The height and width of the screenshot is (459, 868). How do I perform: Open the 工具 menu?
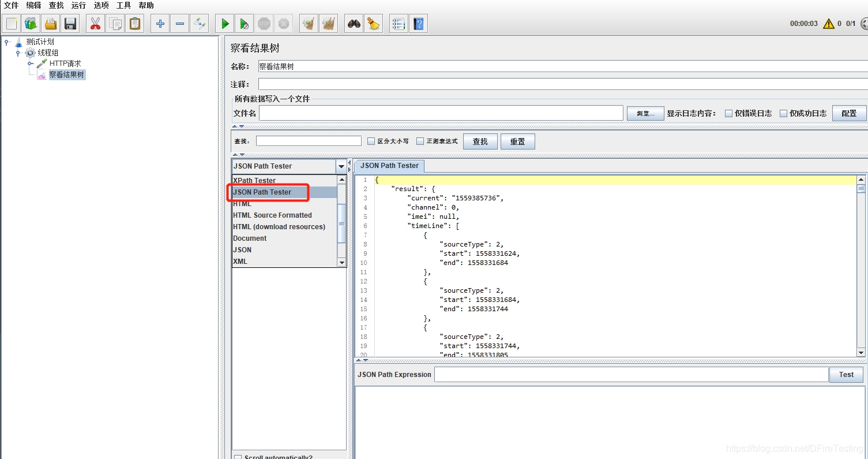(123, 5)
